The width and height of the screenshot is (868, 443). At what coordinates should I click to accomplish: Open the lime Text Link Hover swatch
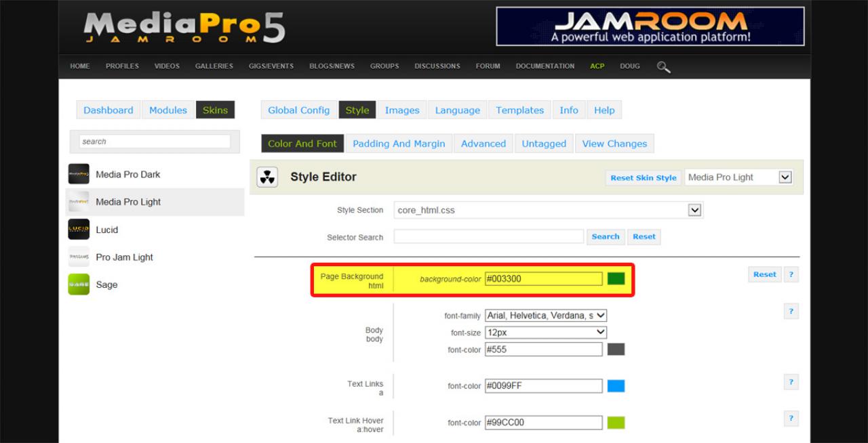(x=616, y=423)
